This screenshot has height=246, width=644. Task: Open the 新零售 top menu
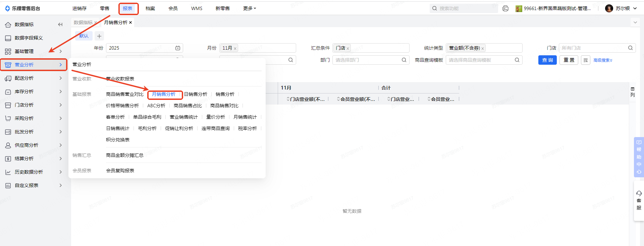[x=222, y=8]
